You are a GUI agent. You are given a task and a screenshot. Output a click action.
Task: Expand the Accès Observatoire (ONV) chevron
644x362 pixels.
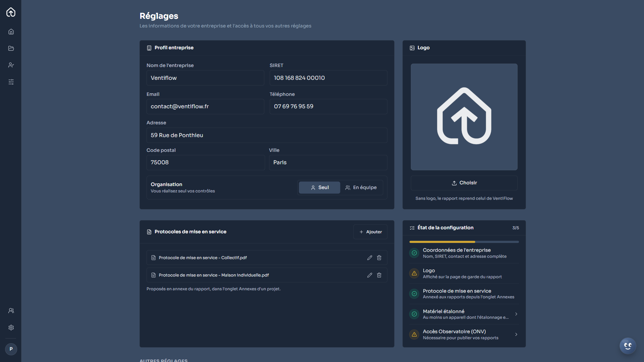click(x=516, y=335)
